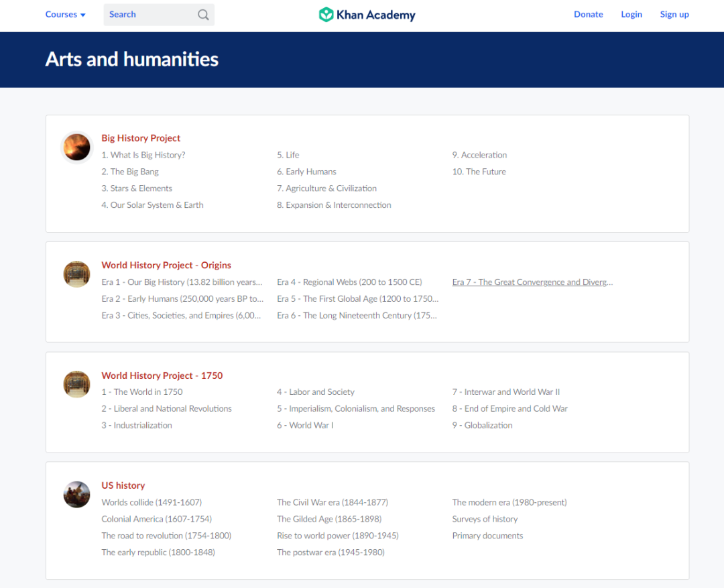This screenshot has height=588, width=724.
Task: Select unit 9. Acceleration
Action: click(479, 155)
